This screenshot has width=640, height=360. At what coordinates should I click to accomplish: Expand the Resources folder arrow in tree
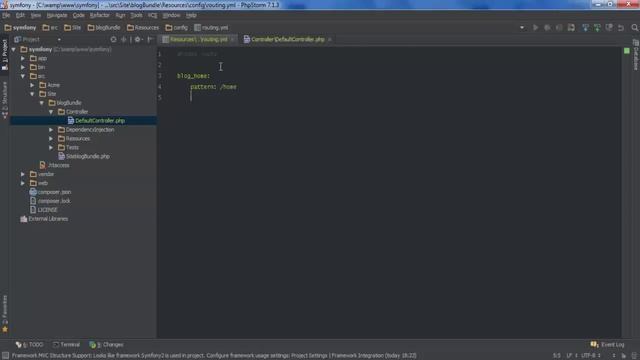(x=51, y=139)
